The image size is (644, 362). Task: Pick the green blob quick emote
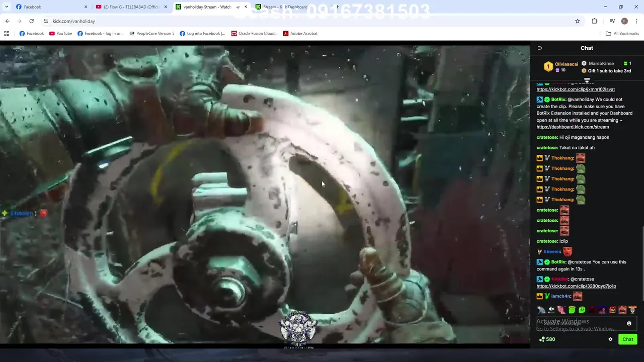click(x=582, y=310)
